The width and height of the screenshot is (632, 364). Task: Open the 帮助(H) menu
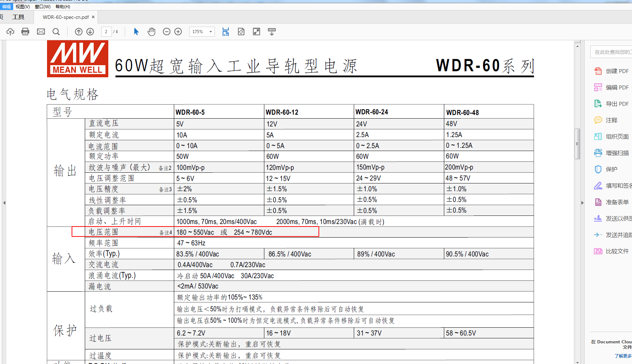tap(63, 6)
